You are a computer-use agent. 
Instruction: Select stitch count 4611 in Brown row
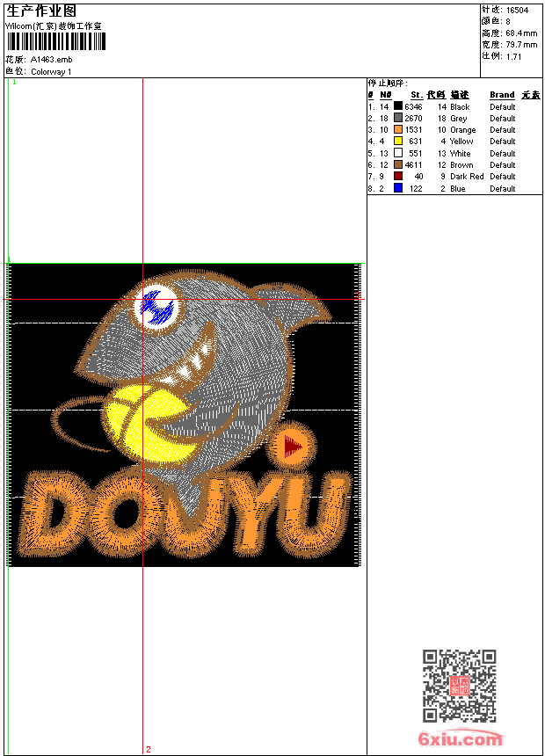point(413,165)
